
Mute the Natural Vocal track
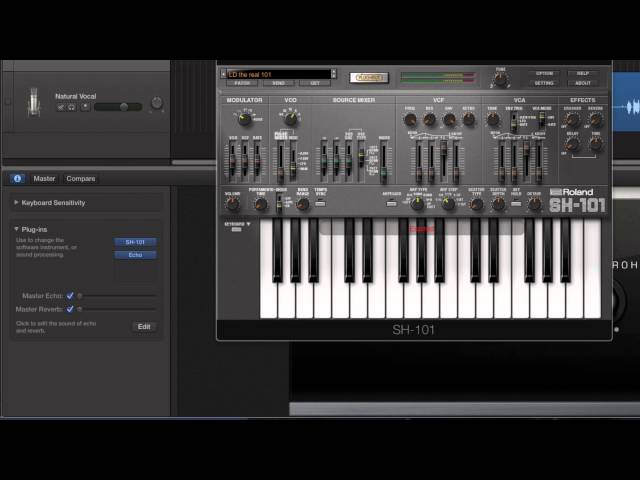pyautogui.click(x=61, y=107)
